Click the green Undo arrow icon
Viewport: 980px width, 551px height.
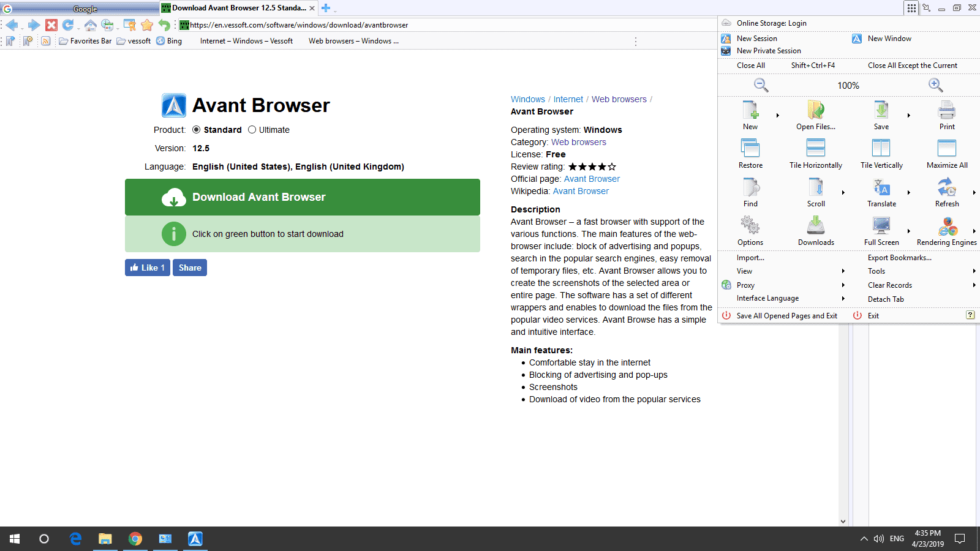point(164,25)
